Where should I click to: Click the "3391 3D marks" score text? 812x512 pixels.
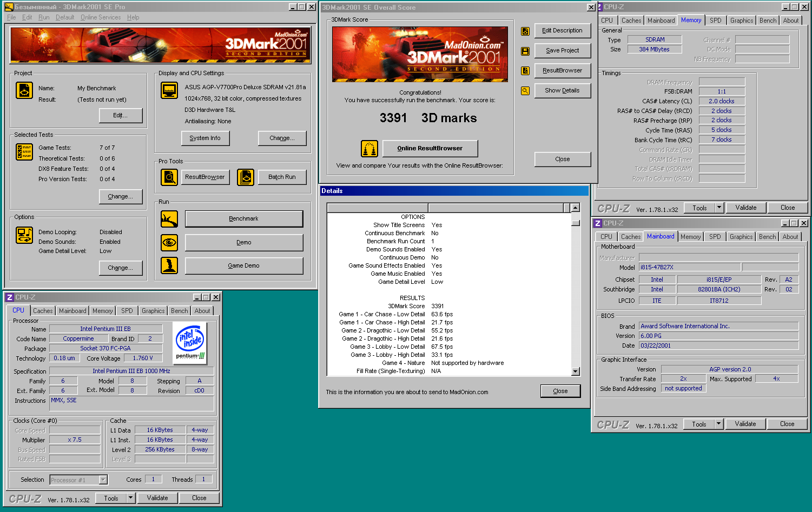pyautogui.click(x=428, y=118)
